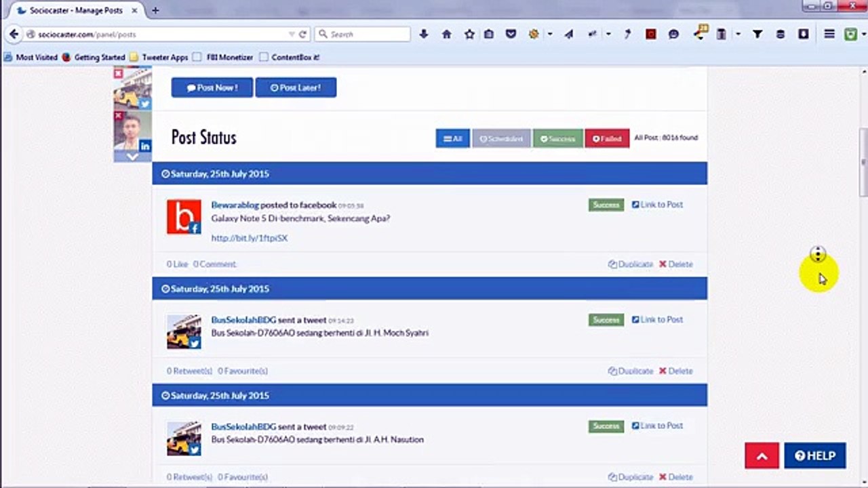Image resolution: width=868 pixels, height=488 pixels.
Task: Open Link to Post for A.H. Nasution tweet
Action: click(657, 426)
